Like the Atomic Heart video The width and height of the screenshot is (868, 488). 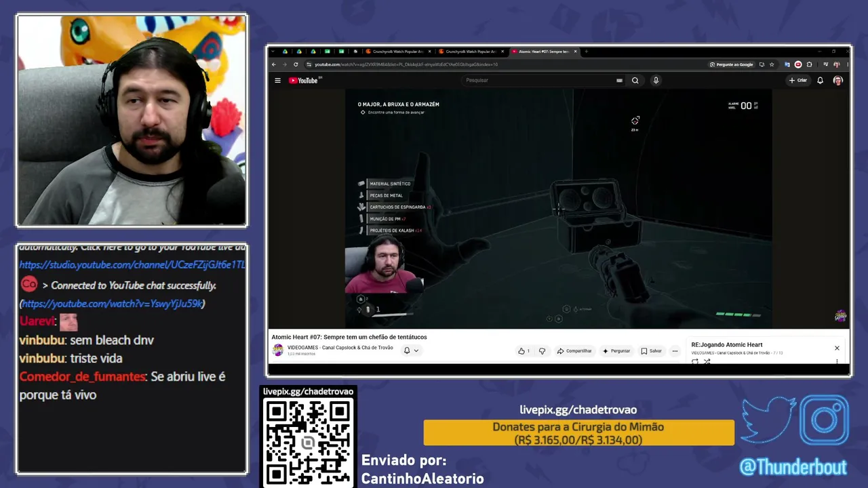click(x=524, y=351)
